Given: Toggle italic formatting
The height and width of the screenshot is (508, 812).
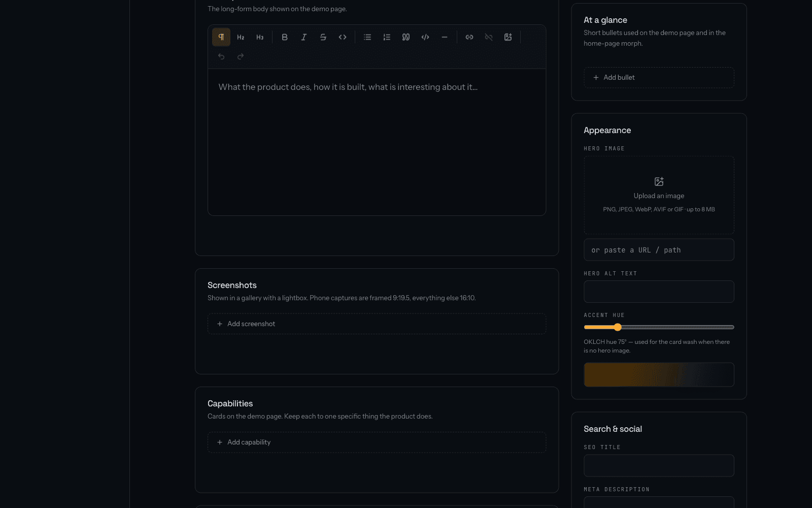Looking at the screenshot, I should tap(304, 37).
